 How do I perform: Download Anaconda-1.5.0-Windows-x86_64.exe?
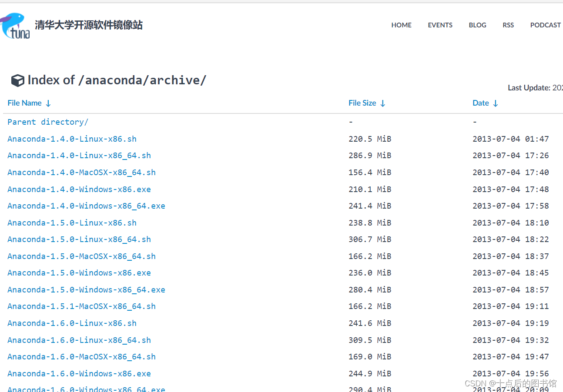(x=86, y=290)
